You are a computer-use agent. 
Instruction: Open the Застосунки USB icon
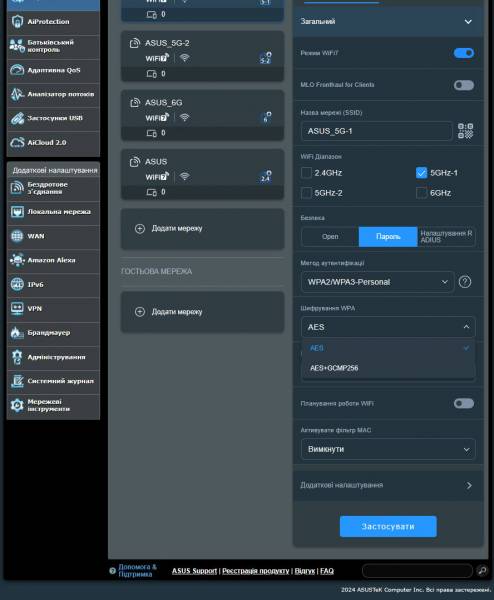click(x=17, y=118)
